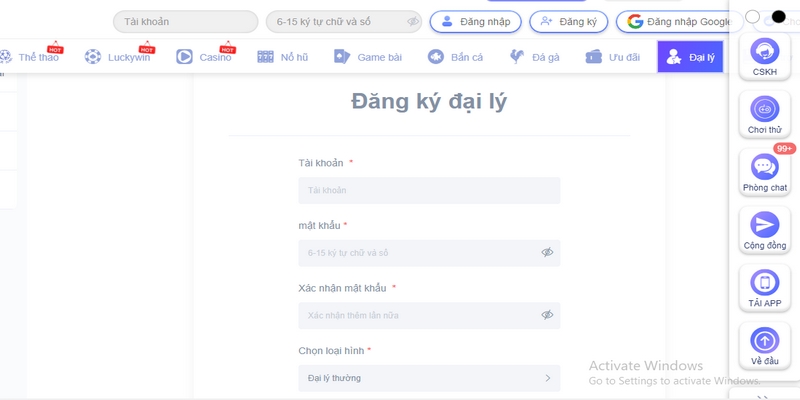Click Đăng nhập Google button
Viewport: 800px width, 400px height.
680,21
